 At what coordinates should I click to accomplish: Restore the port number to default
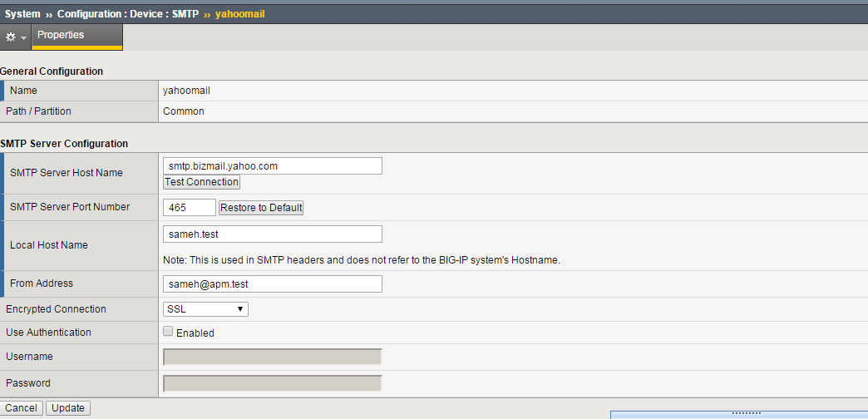tap(261, 208)
